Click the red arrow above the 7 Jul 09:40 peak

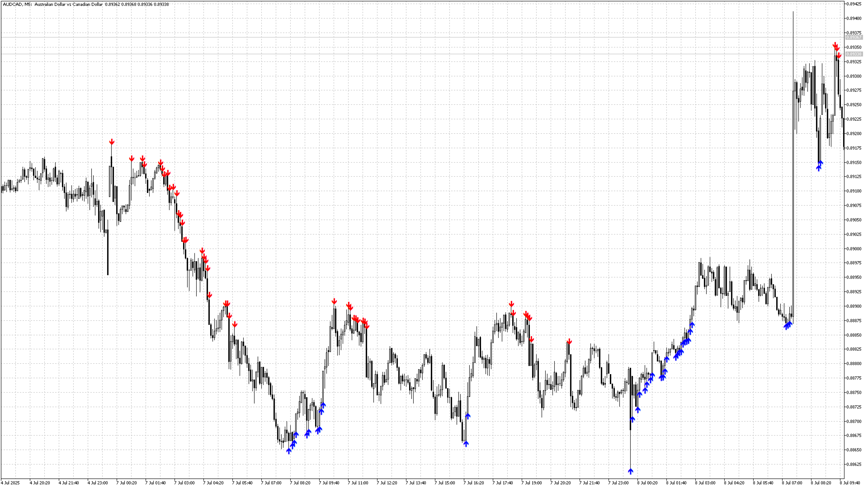click(x=334, y=301)
